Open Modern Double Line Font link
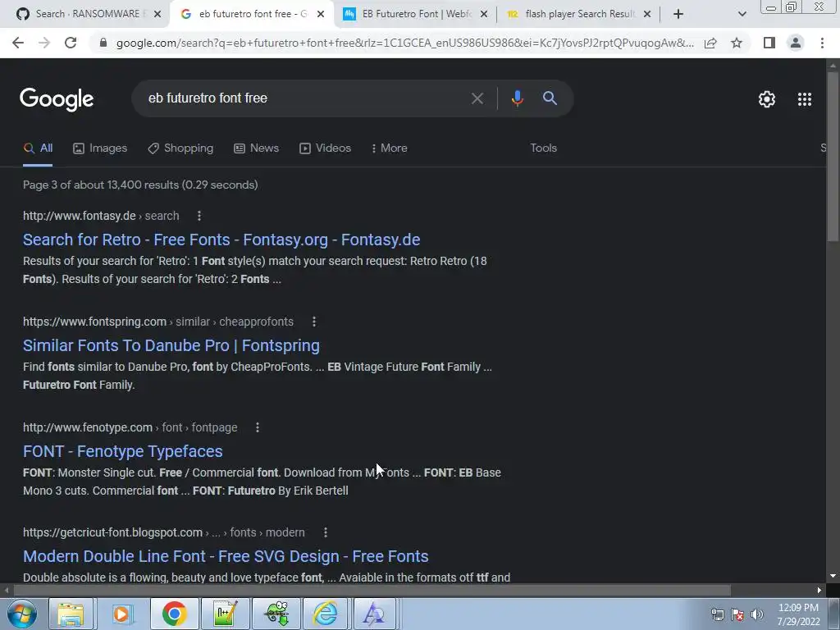The image size is (840, 630). pos(226,556)
